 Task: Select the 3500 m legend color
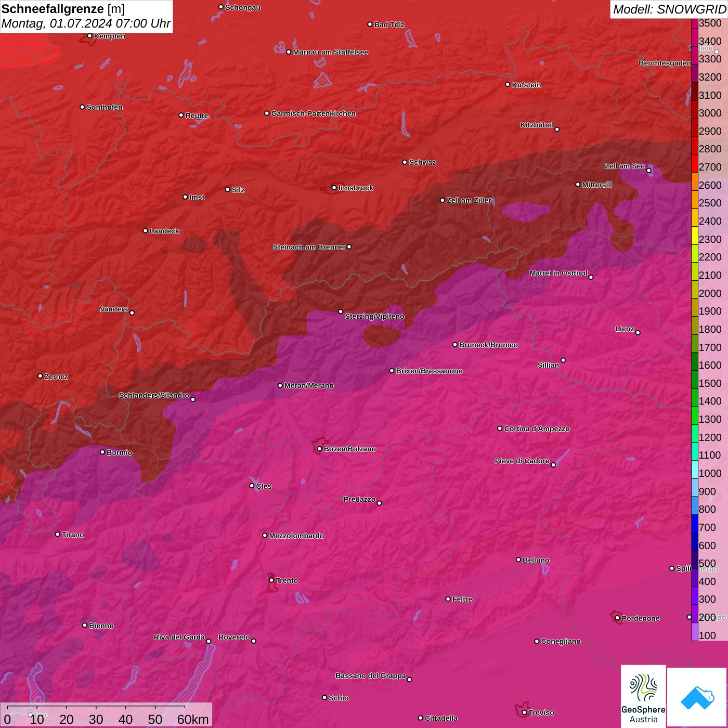(x=695, y=23)
